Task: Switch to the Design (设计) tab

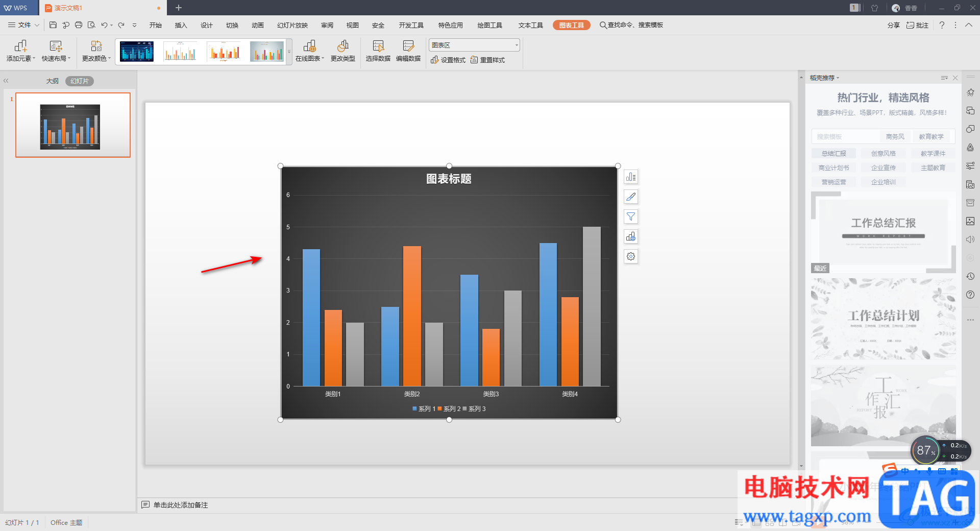Action: click(x=207, y=25)
